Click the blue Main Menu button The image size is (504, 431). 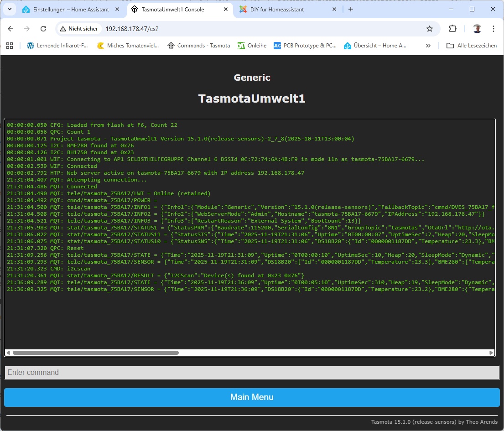[x=252, y=397]
